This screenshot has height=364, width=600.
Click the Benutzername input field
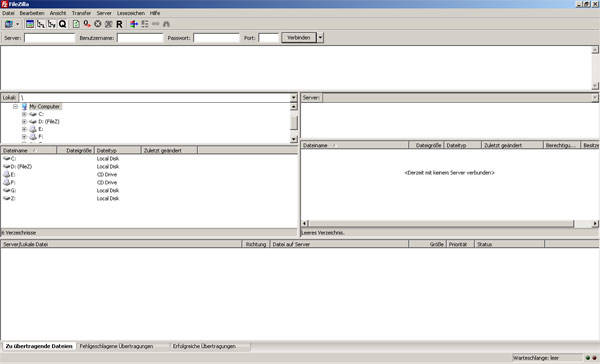coord(140,38)
